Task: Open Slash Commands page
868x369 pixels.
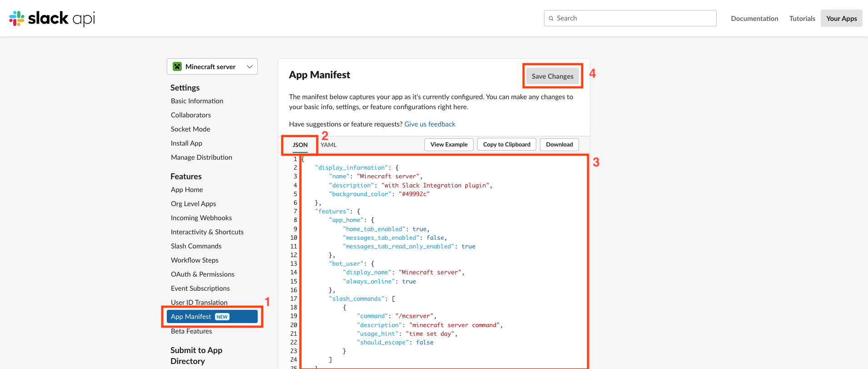Action: (x=196, y=246)
